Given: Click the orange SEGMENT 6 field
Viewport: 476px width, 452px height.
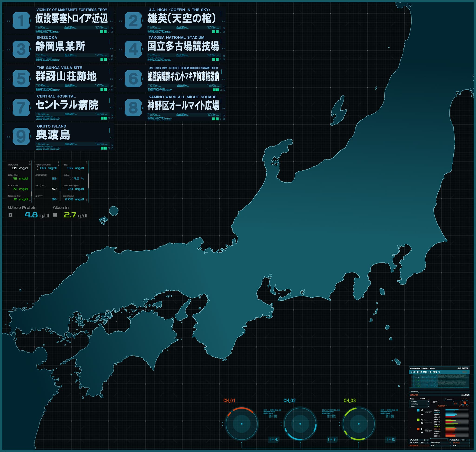Looking at the screenshot, I should 419,446.
